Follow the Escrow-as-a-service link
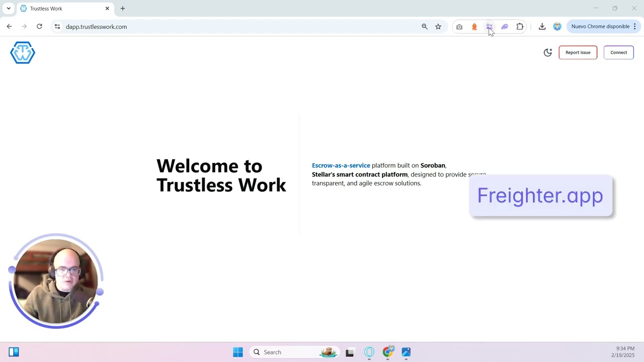644x362 pixels. (341, 165)
